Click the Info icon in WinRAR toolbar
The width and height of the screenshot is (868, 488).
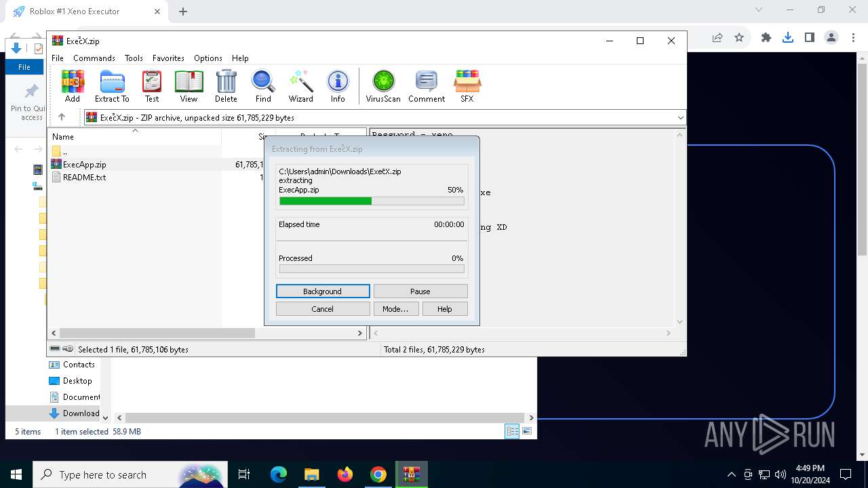tap(338, 86)
